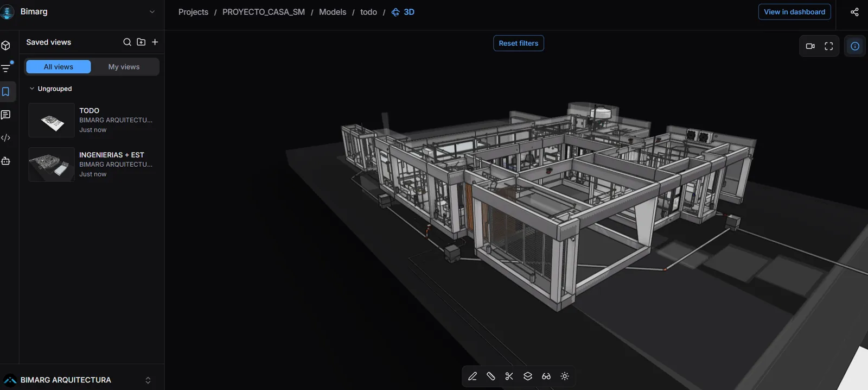Select the pencil markup tool
The height and width of the screenshot is (390, 868).
[x=473, y=376]
